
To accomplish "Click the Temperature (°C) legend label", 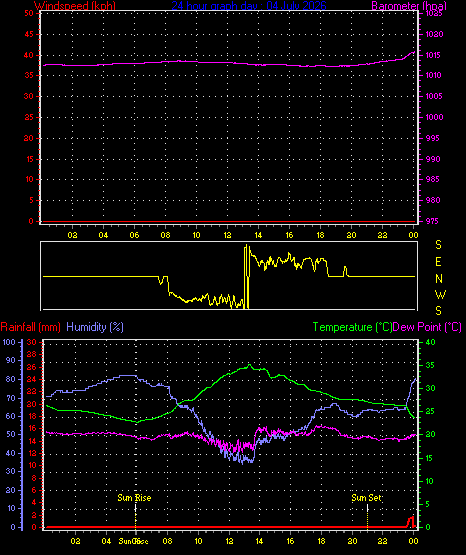I will (352, 327).
